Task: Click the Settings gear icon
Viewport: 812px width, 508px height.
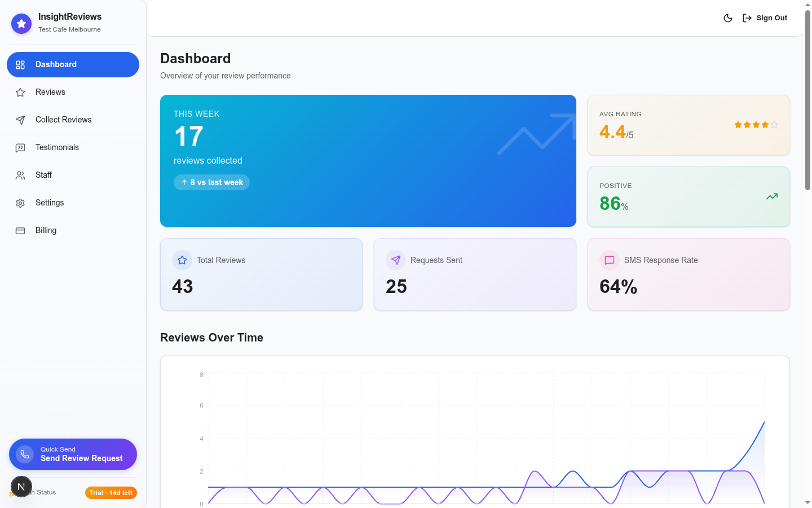Action: [x=20, y=203]
